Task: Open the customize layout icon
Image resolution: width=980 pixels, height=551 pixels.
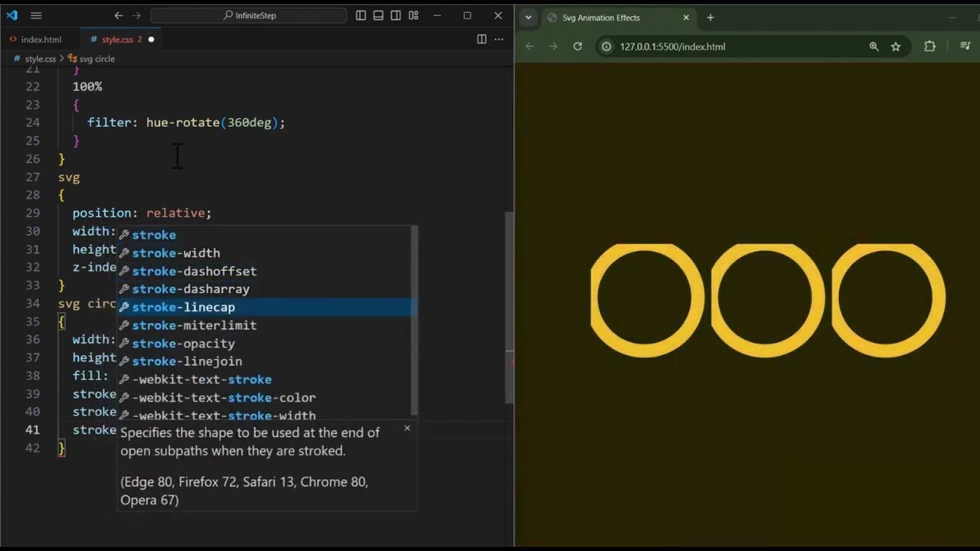Action: pyautogui.click(x=413, y=15)
